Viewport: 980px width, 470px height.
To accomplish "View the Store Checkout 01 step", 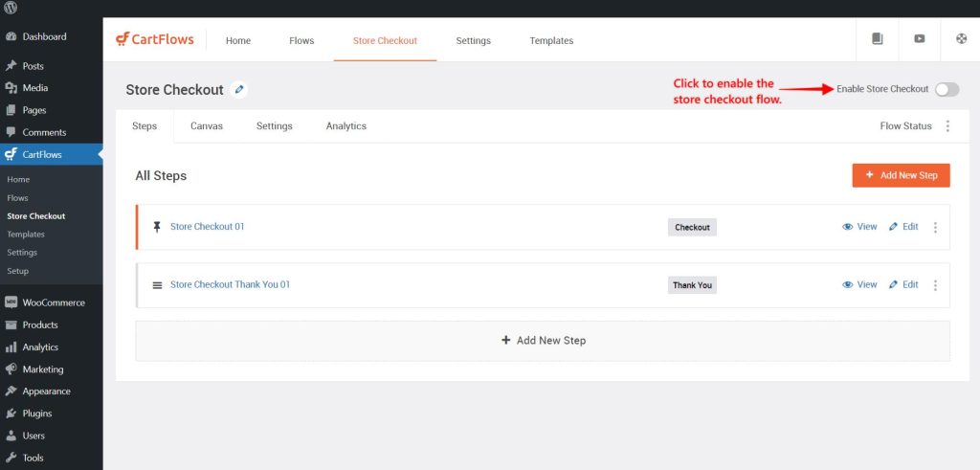I will tap(859, 227).
